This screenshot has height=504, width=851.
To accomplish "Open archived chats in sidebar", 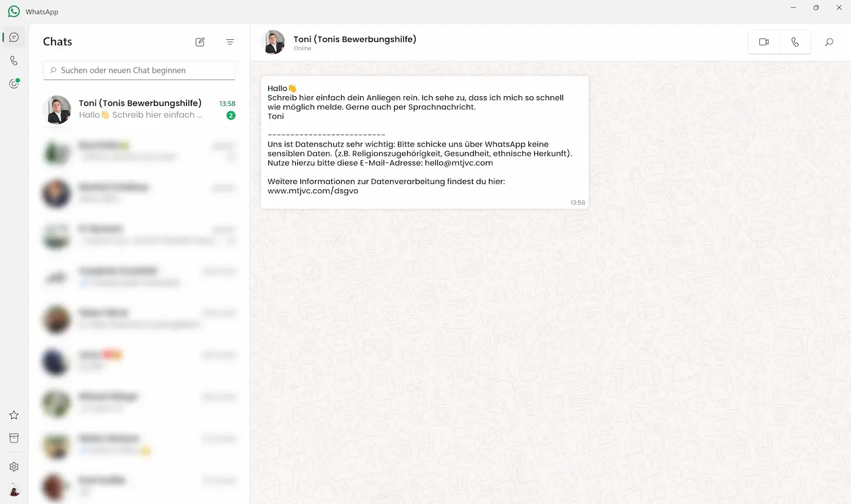I will tap(14, 439).
